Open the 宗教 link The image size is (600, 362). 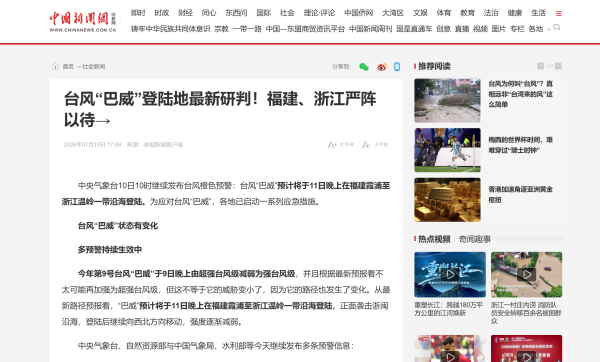click(222, 29)
